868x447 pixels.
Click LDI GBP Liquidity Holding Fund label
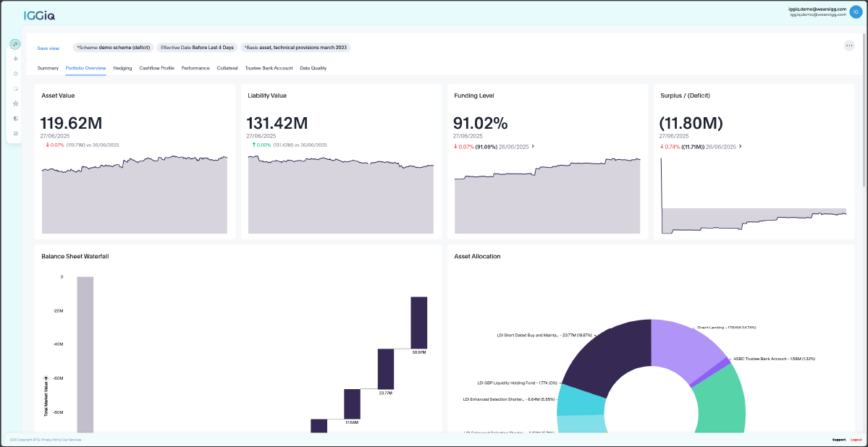pos(518,383)
